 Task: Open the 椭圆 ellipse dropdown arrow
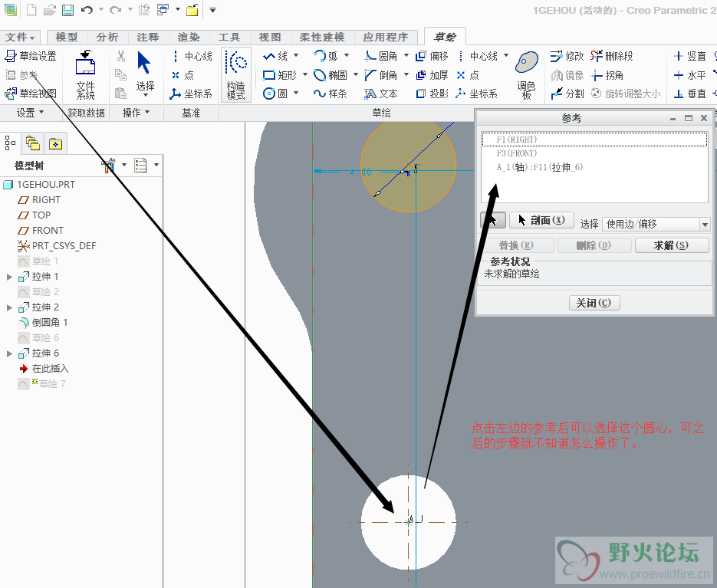pos(355,74)
